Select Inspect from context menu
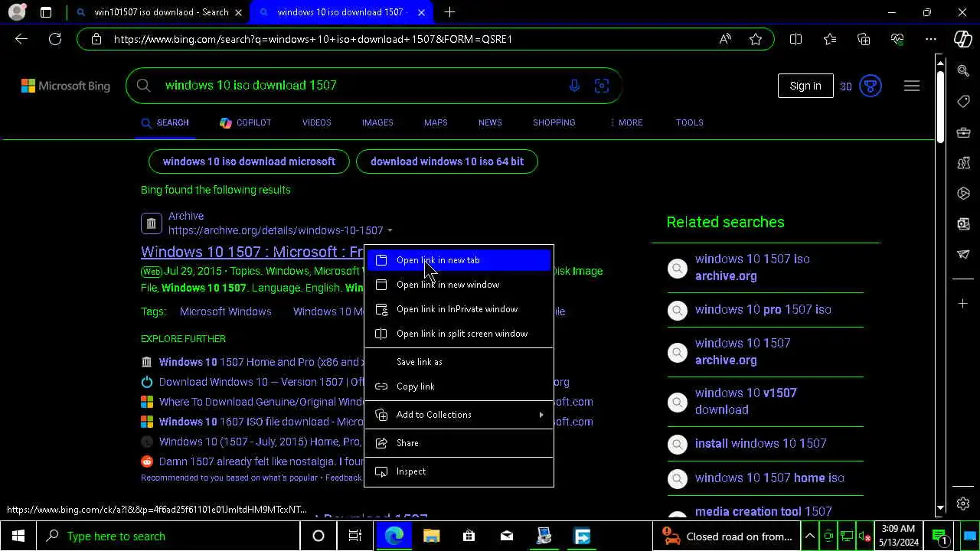980x551 pixels. [x=459, y=471]
